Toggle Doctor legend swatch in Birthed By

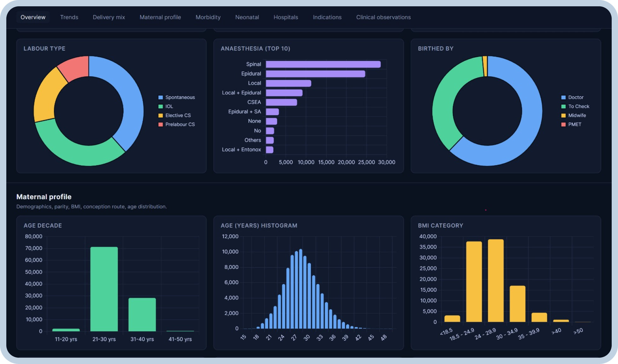tap(563, 97)
